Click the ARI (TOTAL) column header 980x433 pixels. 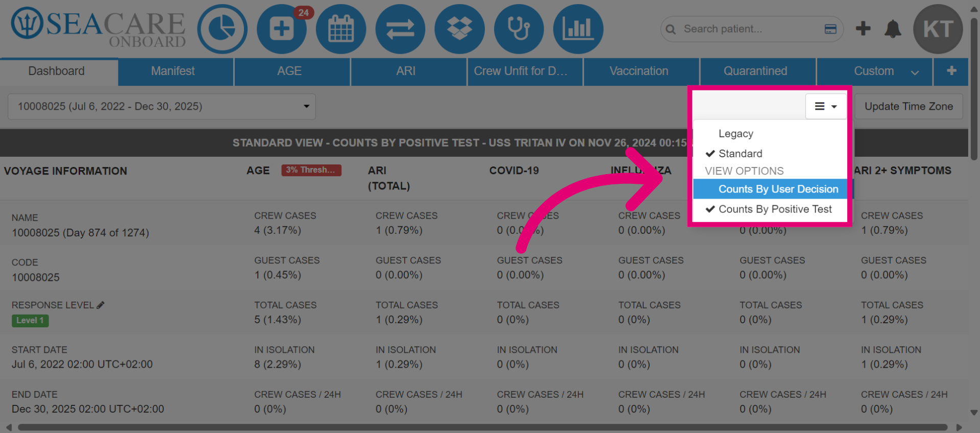pos(389,178)
